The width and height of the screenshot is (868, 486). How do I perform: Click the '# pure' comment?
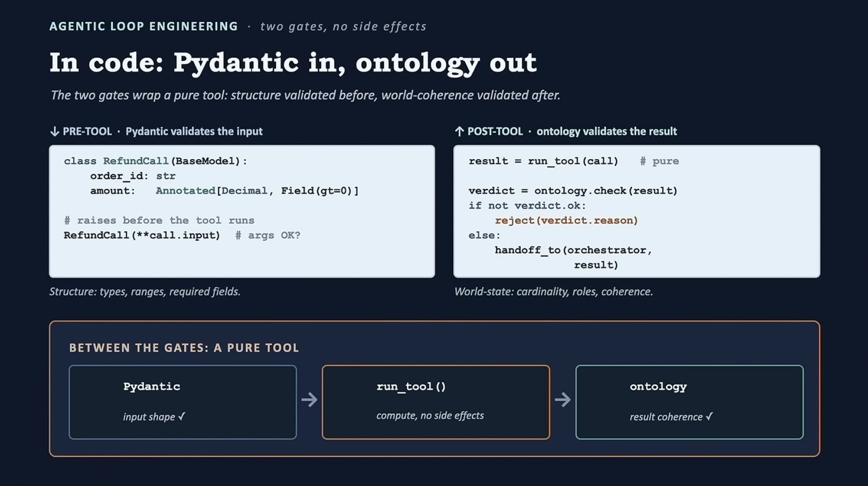click(x=659, y=161)
